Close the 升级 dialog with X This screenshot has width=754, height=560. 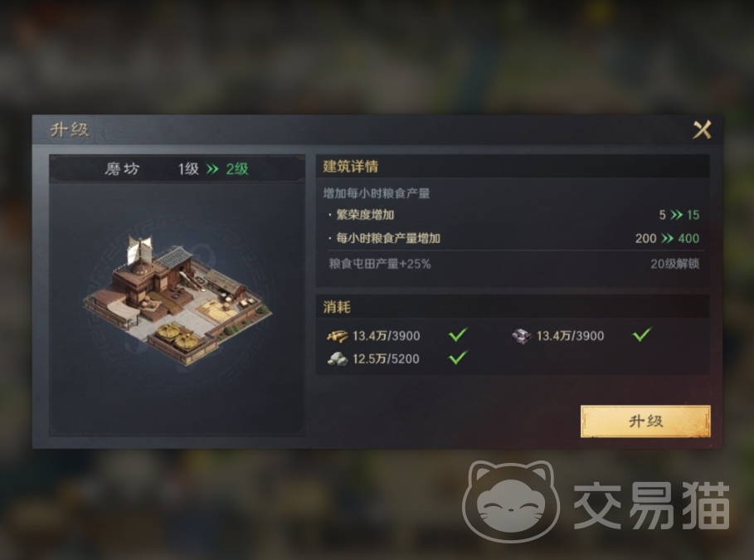[702, 129]
